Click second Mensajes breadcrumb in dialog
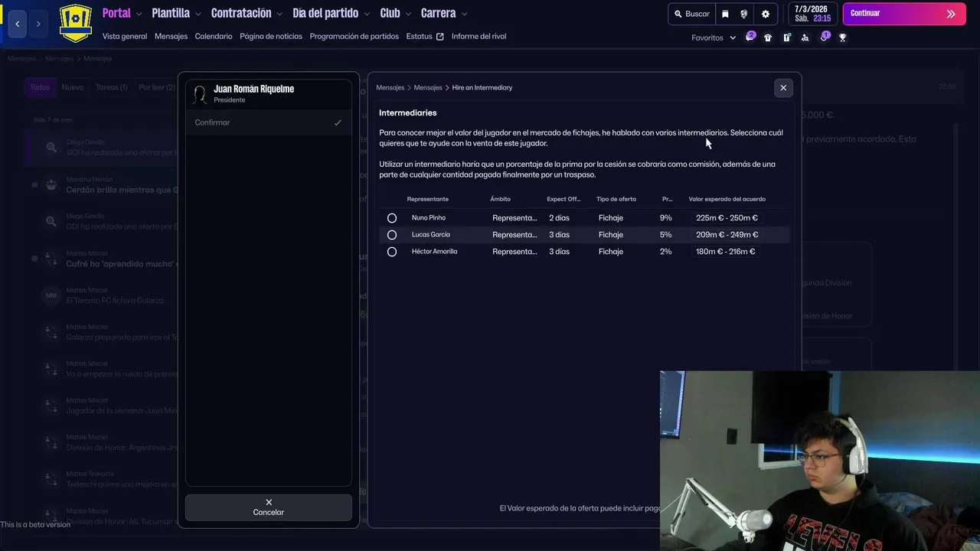Screen dimensions: 980x551 tap(428, 88)
